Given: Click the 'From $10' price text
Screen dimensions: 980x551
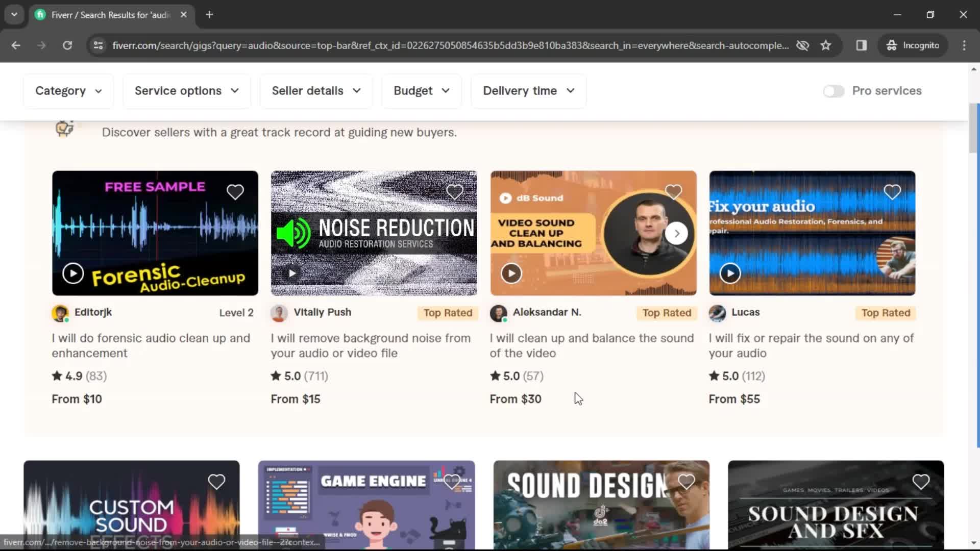Looking at the screenshot, I should coord(77,399).
